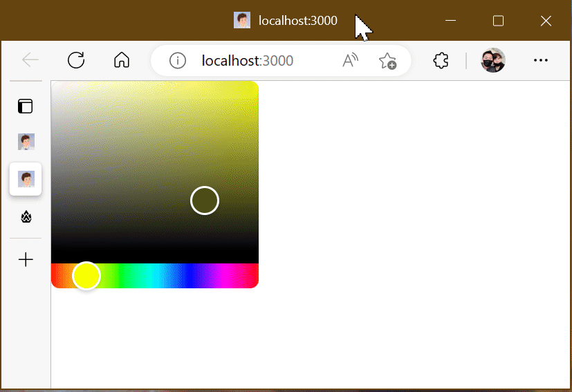Reload the localhost page
The height and width of the screenshot is (392, 572).
coord(76,60)
